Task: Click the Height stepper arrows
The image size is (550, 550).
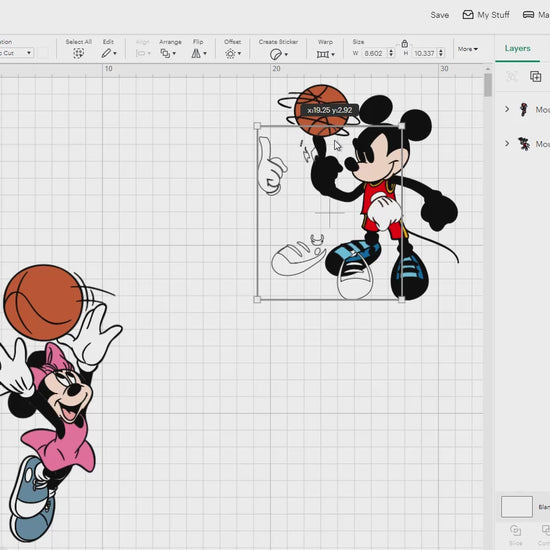Action: (441, 53)
